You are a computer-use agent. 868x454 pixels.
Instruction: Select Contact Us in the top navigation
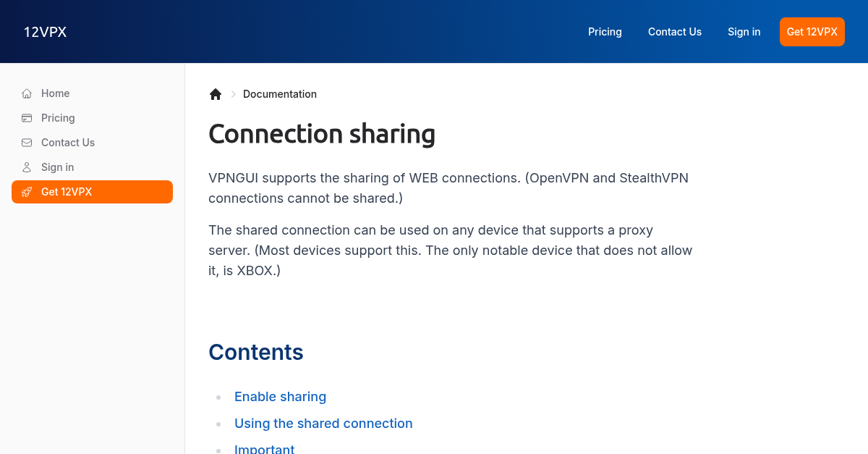click(x=674, y=32)
